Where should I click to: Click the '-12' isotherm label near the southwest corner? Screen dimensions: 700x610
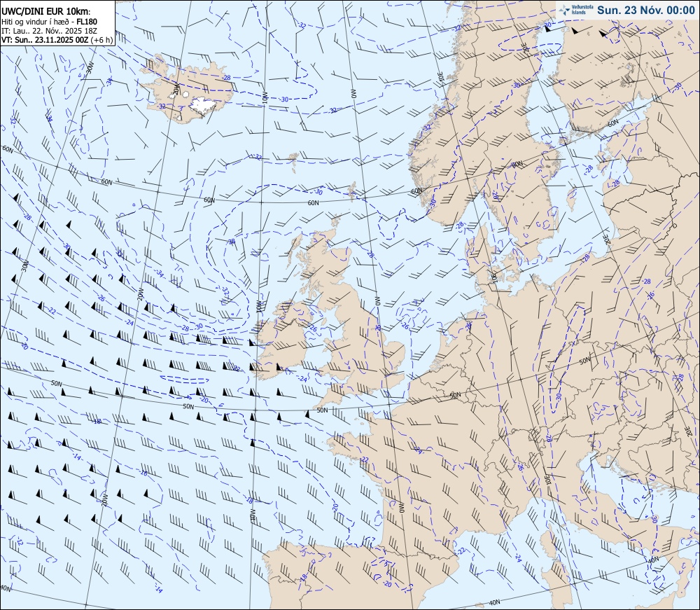19,541
